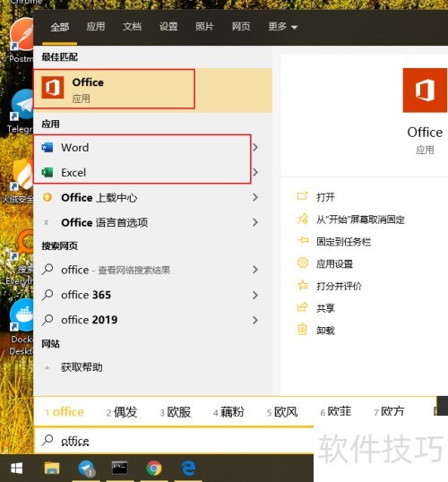
Task: Expand the Office 上载中心 arrow
Action: [255, 197]
